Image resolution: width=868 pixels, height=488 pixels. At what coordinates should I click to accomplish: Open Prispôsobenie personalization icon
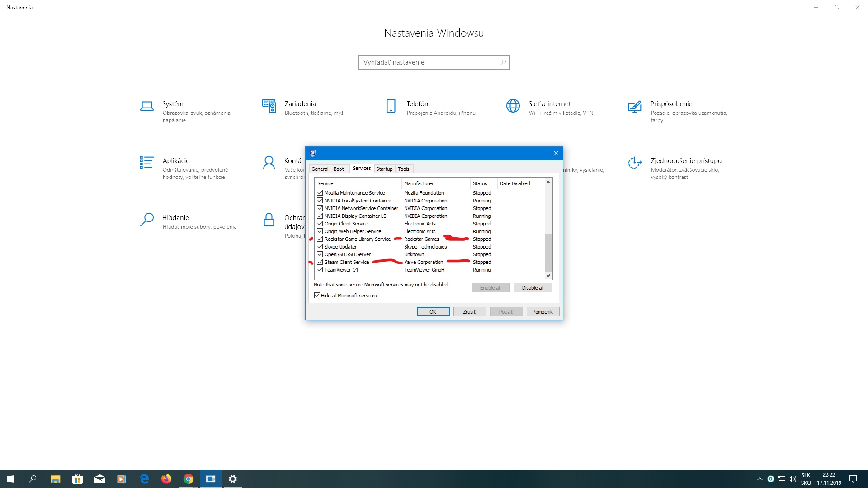point(635,107)
